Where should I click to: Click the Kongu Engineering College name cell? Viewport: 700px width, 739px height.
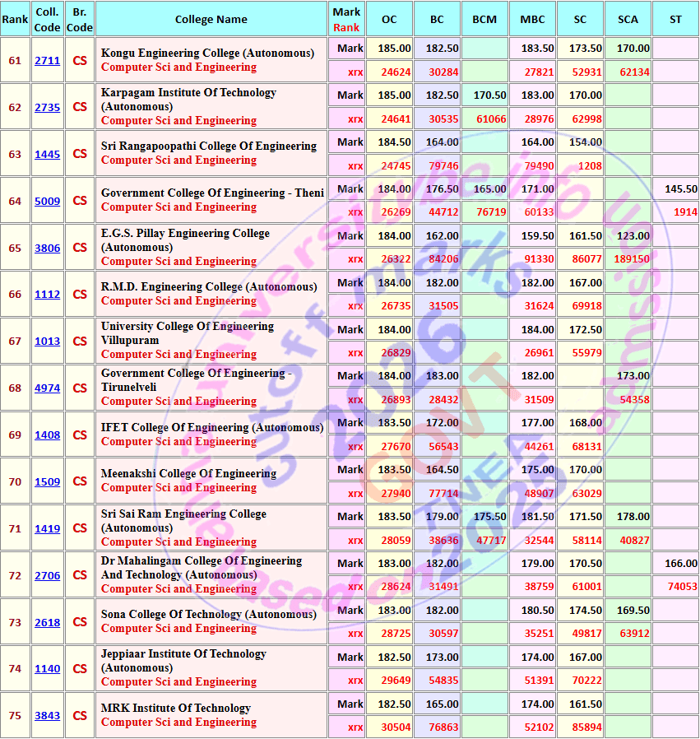[x=211, y=60]
